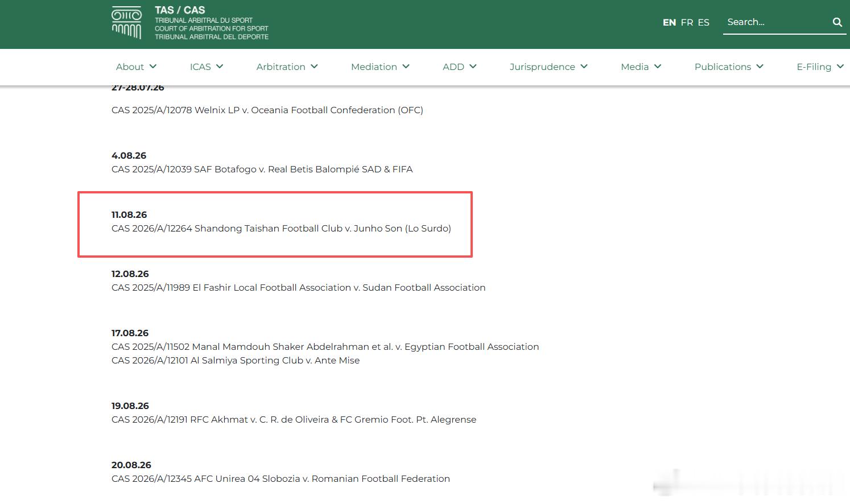Viewport: 850px width, 504px height.
Task: Click the SAF Botafogo v. Real Betis case
Action: (262, 170)
